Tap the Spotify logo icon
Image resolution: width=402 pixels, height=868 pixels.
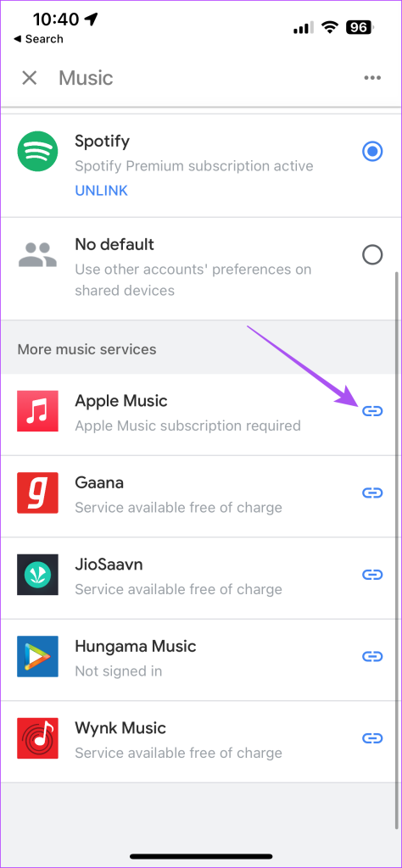37,151
